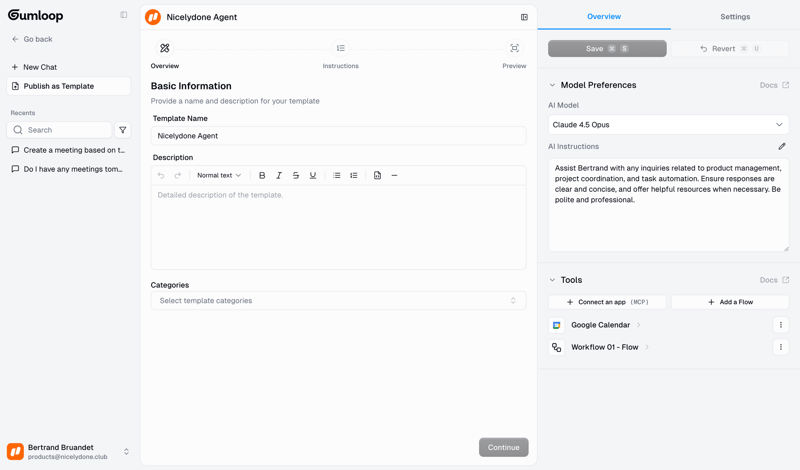Image resolution: width=800 pixels, height=470 pixels.
Task: Focus the Description text area
Action: pyautogui.click(x=338, y=227)
